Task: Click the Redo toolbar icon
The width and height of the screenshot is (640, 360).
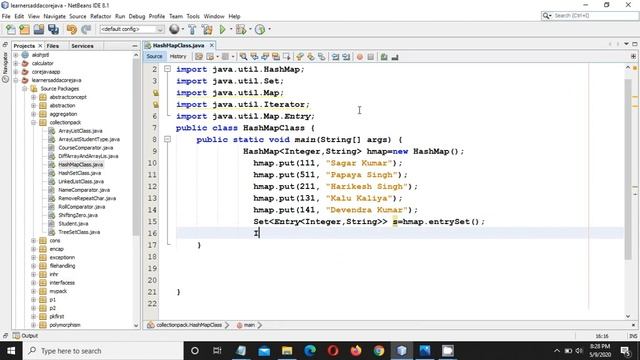Action: tap(86, 29)
